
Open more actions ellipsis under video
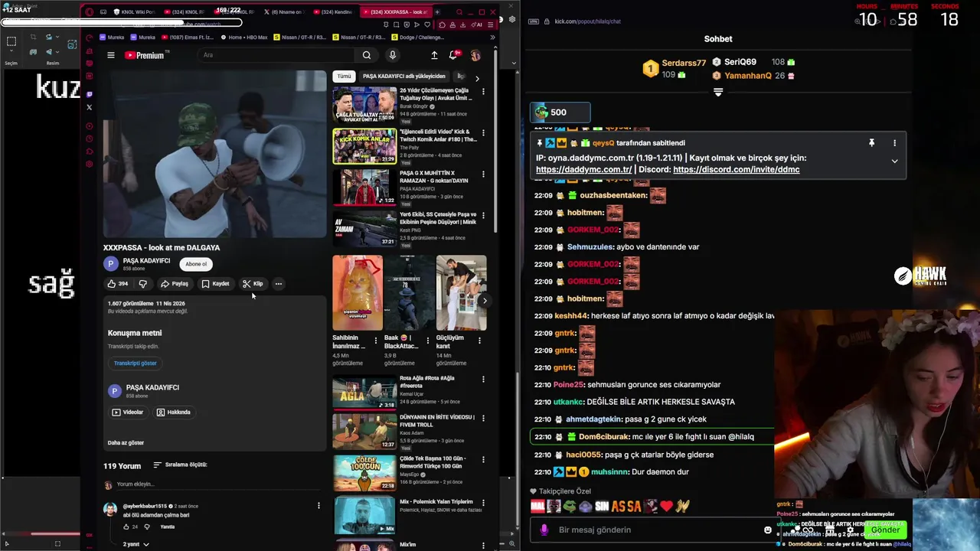[x=279, y=284]
